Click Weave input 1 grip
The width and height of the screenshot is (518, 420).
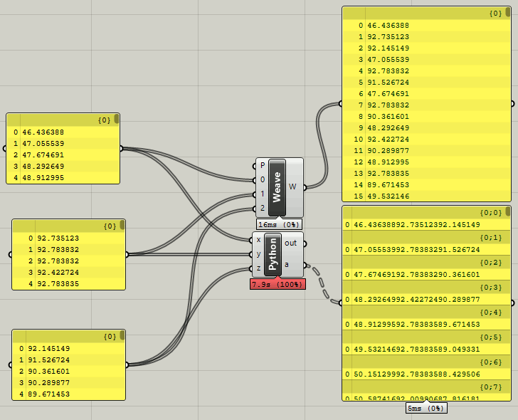click(x=254, y=194)
